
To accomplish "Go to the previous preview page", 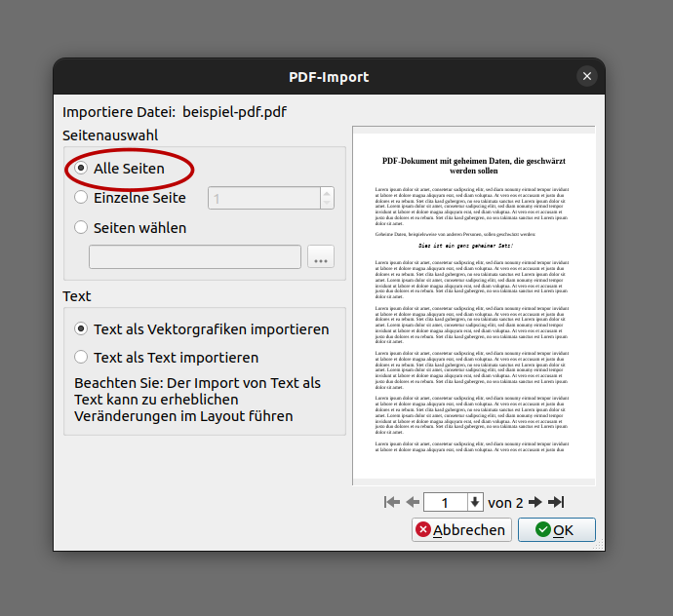I will (x=413, y=502).
